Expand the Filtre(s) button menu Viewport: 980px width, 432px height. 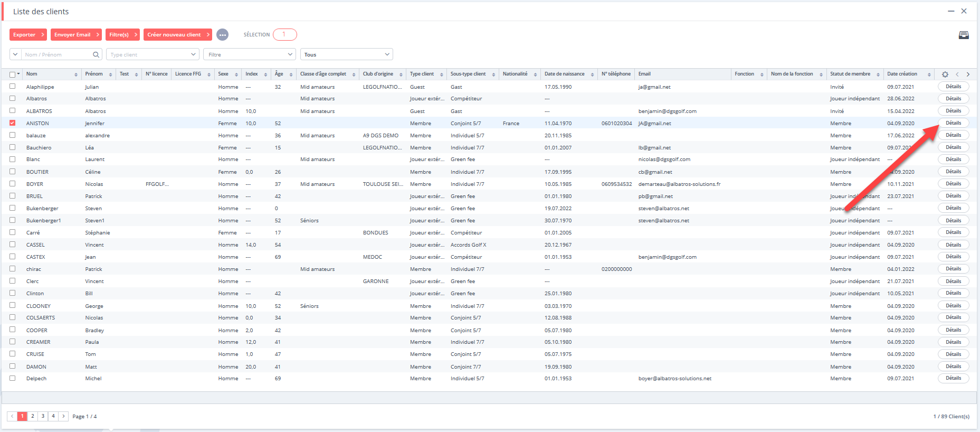tap(136, 35)
